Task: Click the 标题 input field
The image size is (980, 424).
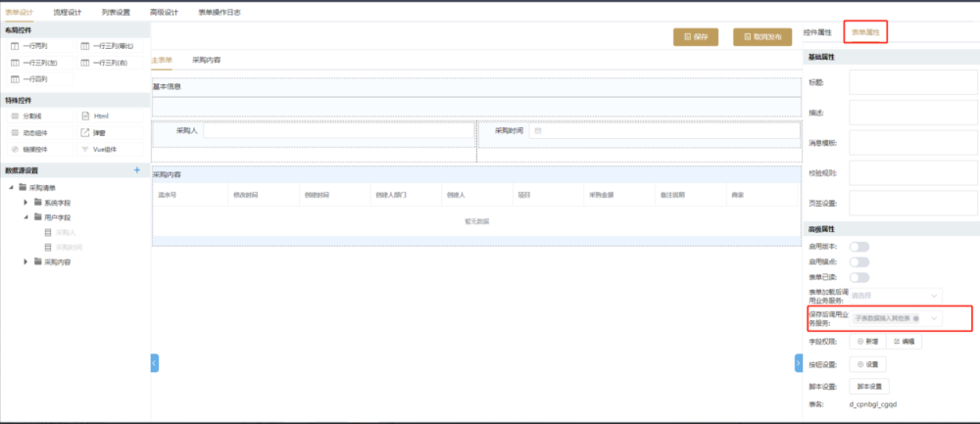Action: 913,82
